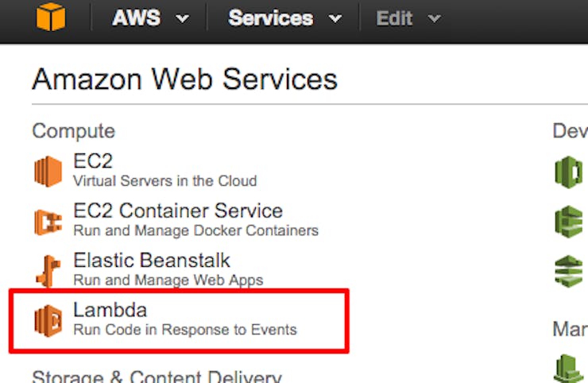Expand the Services dropdown arrow
Screen dimensions: 588x383
click(x=335, y=18)
